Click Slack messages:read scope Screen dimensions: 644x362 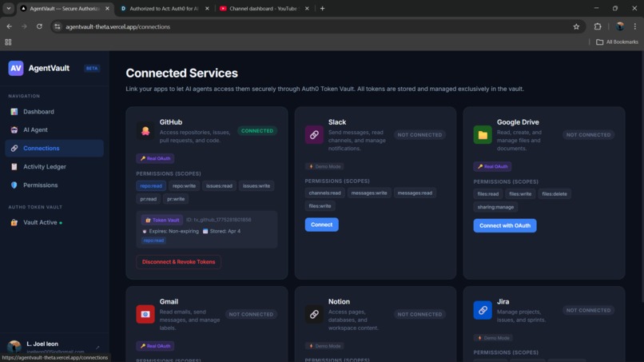click(415, 193)
